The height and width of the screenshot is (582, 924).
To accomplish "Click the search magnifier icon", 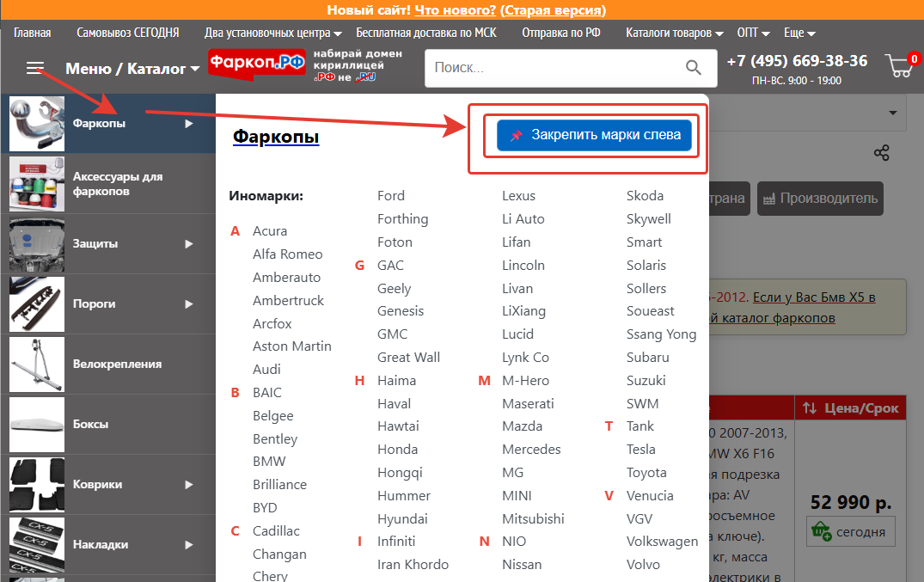I will [694, 68].
